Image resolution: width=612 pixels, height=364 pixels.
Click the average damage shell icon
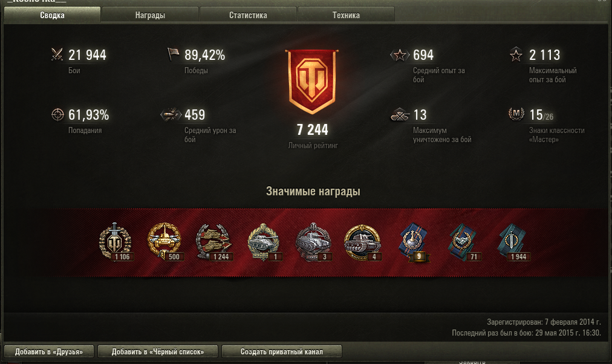click(x=171, y=115)
